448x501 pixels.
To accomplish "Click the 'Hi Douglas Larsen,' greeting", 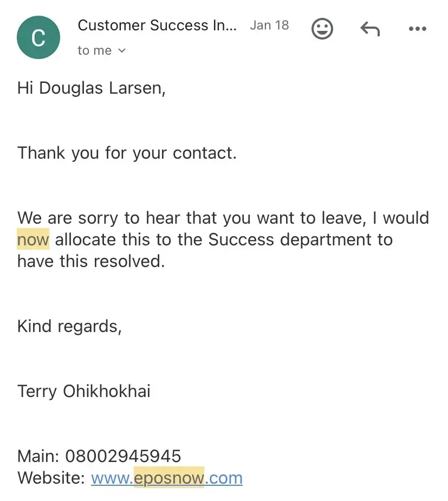I will tap(91, 88).
